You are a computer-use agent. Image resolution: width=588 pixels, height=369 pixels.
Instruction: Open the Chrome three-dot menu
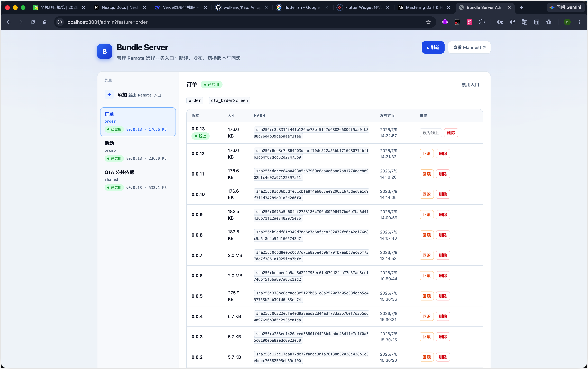(x=579, y=22)
